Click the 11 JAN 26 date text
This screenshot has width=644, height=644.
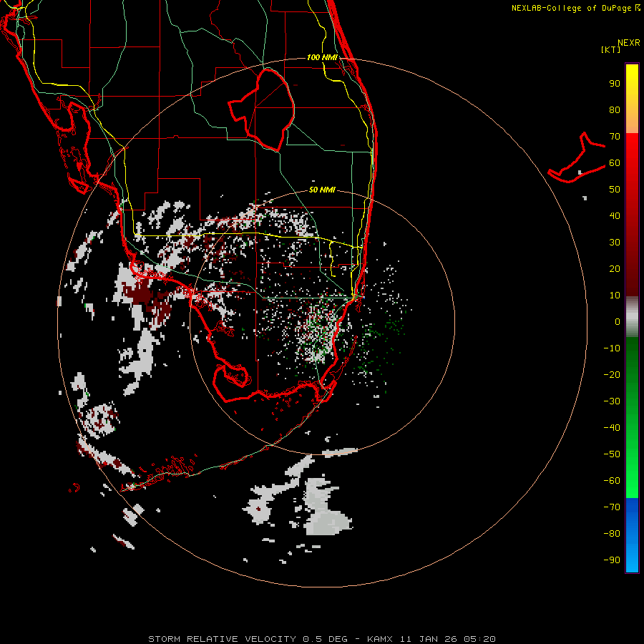click(x=429, y=639)
